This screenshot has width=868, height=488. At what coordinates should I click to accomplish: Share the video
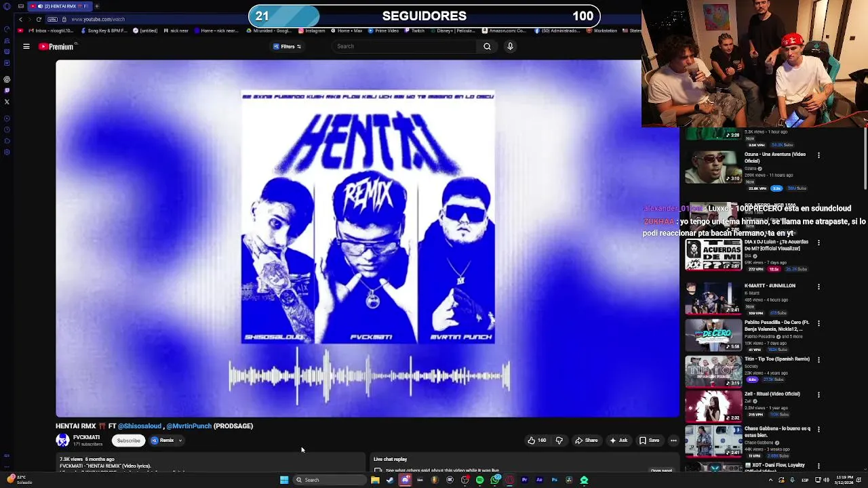587,441
